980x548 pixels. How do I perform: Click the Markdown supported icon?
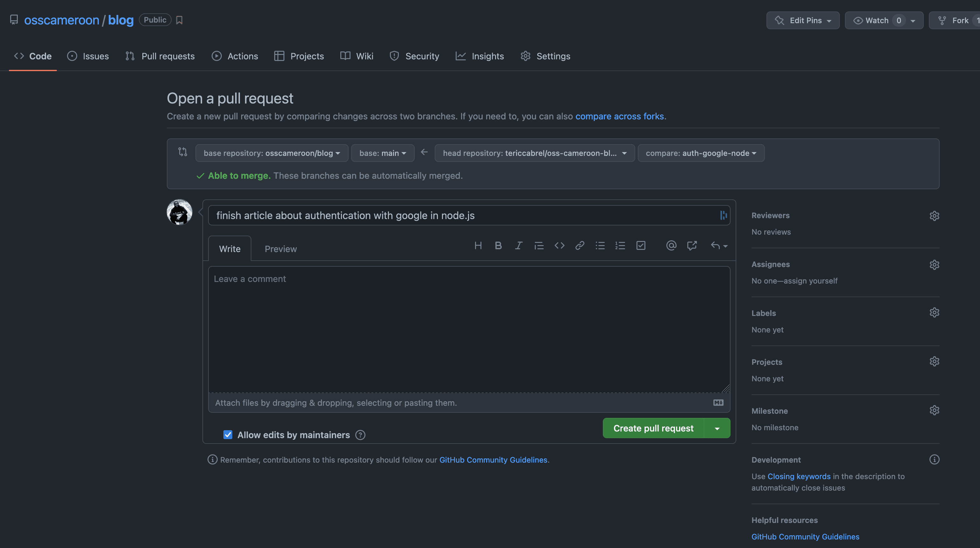pos(718,403)
